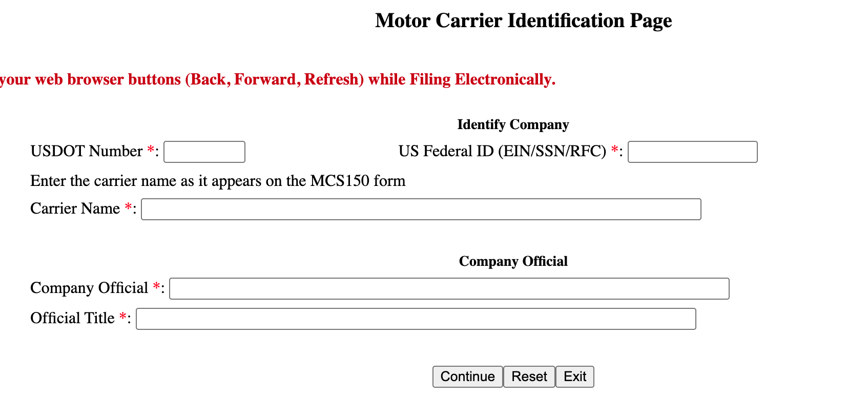Clear all entries using Reset
The height and width of the screenshot is (419, 868).
529,376
